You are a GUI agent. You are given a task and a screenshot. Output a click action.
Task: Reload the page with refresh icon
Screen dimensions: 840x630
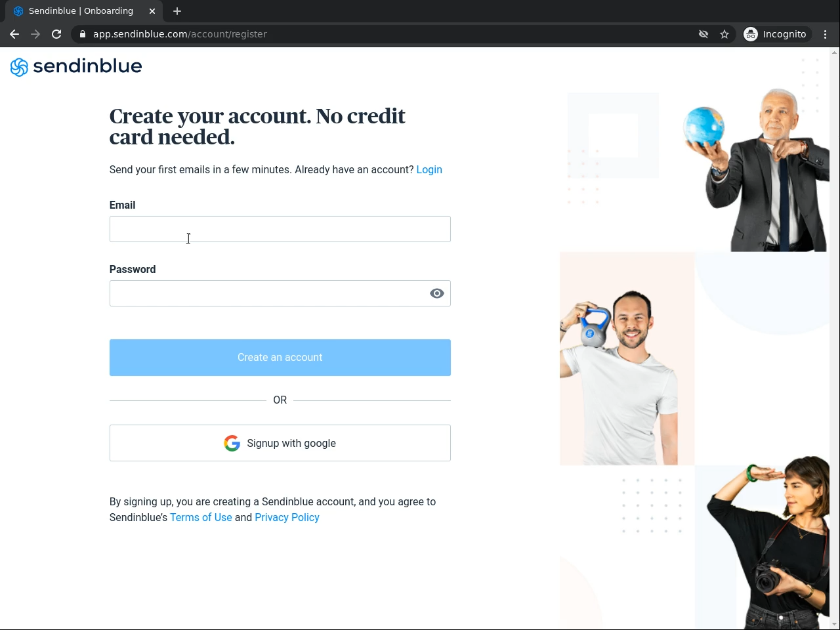coord(56,34)
